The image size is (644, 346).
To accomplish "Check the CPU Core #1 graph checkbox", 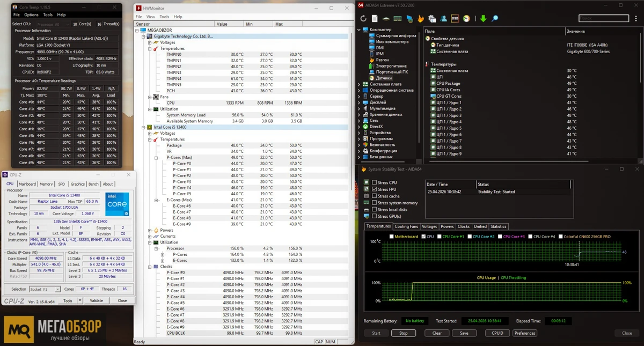I will [x=440, y=237].
